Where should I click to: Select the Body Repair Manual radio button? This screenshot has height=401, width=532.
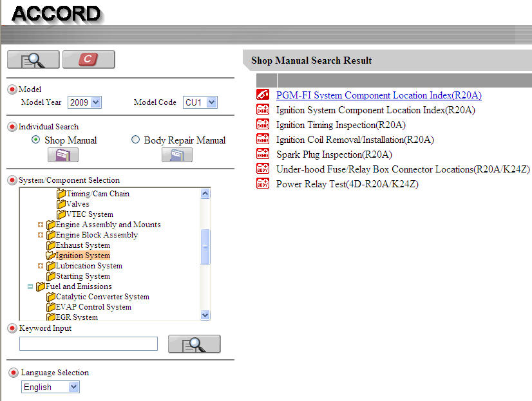(x=135, y=139)
